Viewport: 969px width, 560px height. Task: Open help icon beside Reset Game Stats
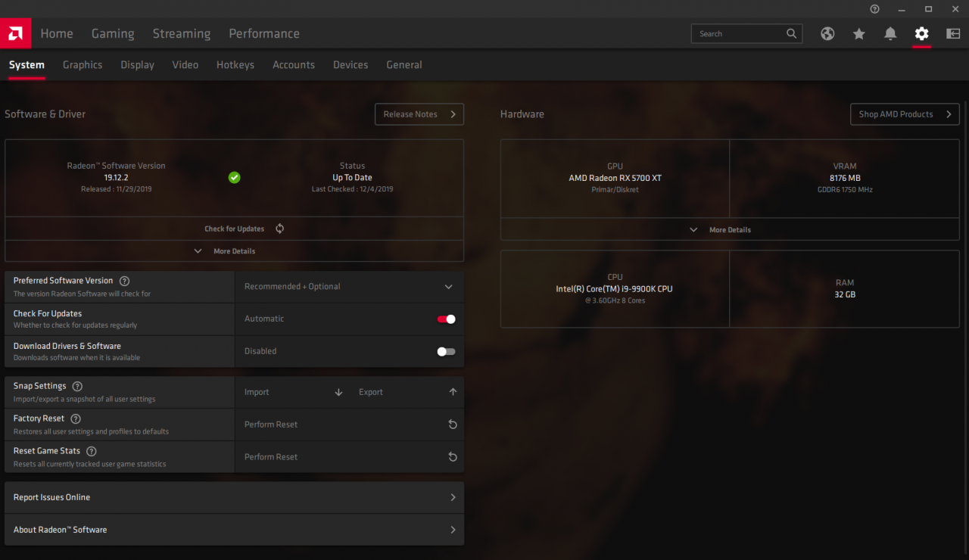pos(92,451)
